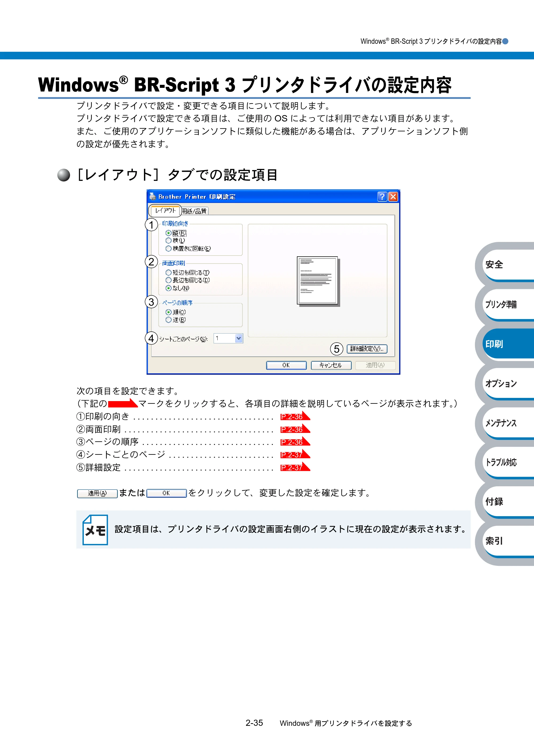Select the 縦(R) portrait orientation radio button
Viewport: 534px width, 756px height.
(x=168, y=233)
